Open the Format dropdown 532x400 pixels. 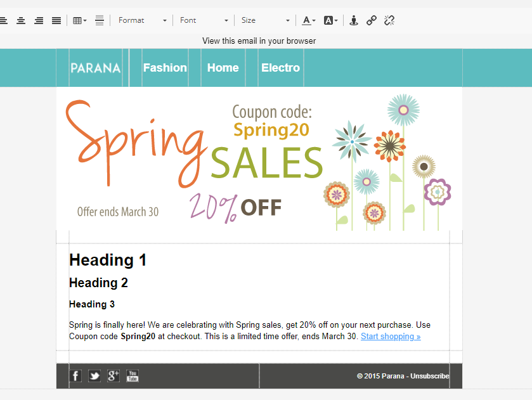click(143, 20)
